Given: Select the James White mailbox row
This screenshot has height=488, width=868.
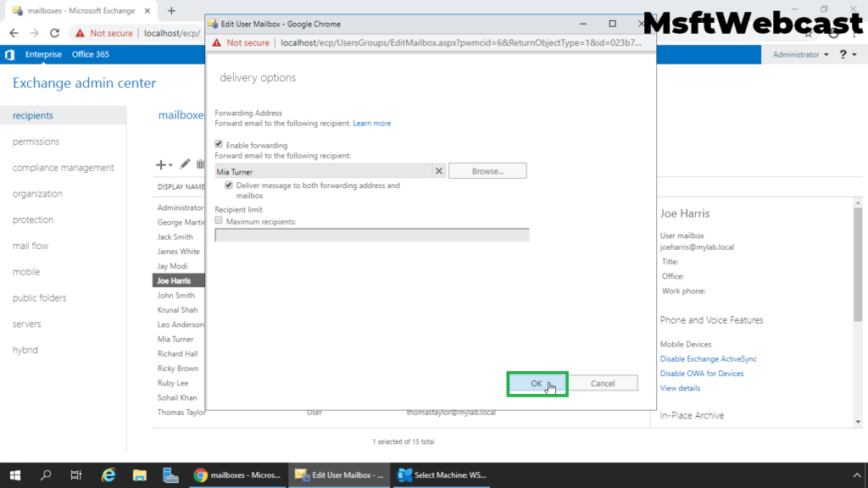Looking at the screenshot, I should tap(180, 251).
